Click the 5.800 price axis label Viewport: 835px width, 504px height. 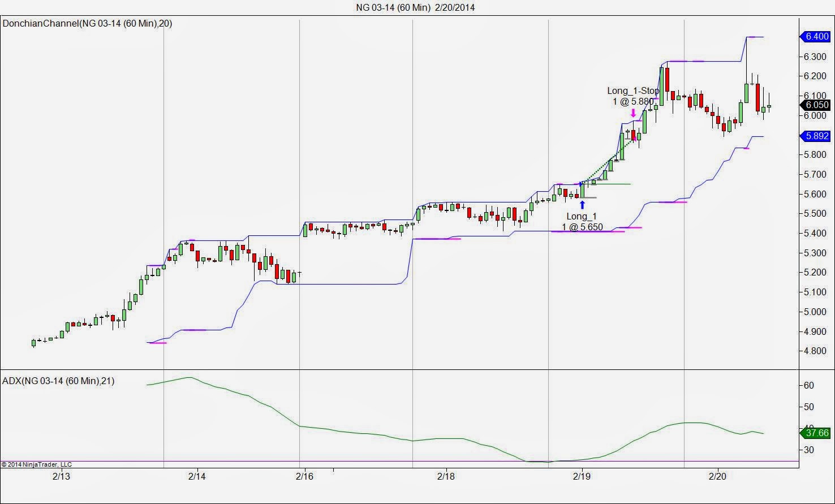816,154
